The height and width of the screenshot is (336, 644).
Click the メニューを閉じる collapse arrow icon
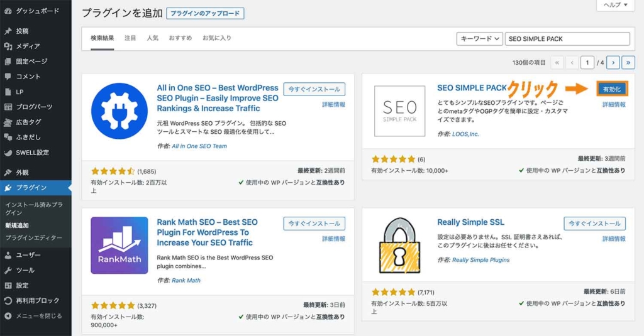[x=8, y=316]
